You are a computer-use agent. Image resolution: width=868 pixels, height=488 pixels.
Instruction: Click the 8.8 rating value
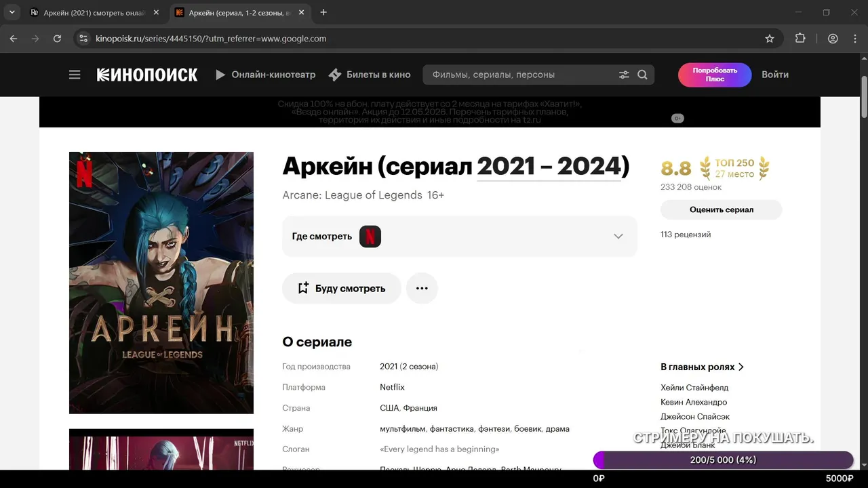(676, 168)
